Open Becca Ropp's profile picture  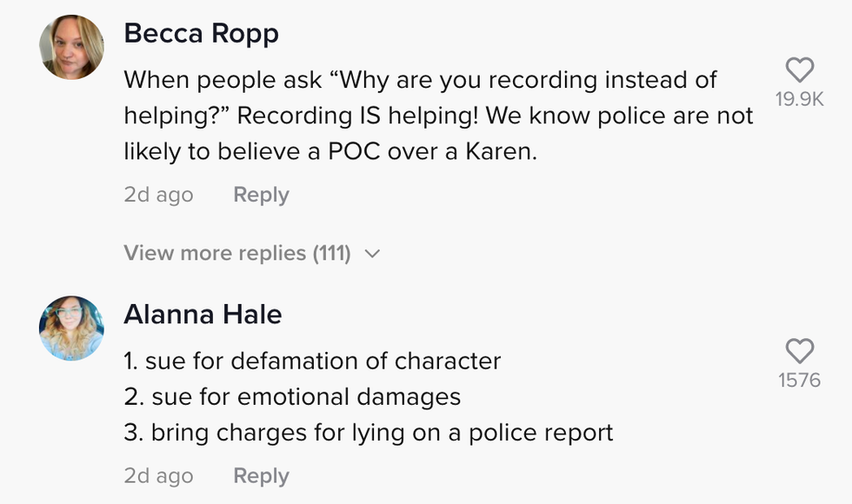(71, 48)
